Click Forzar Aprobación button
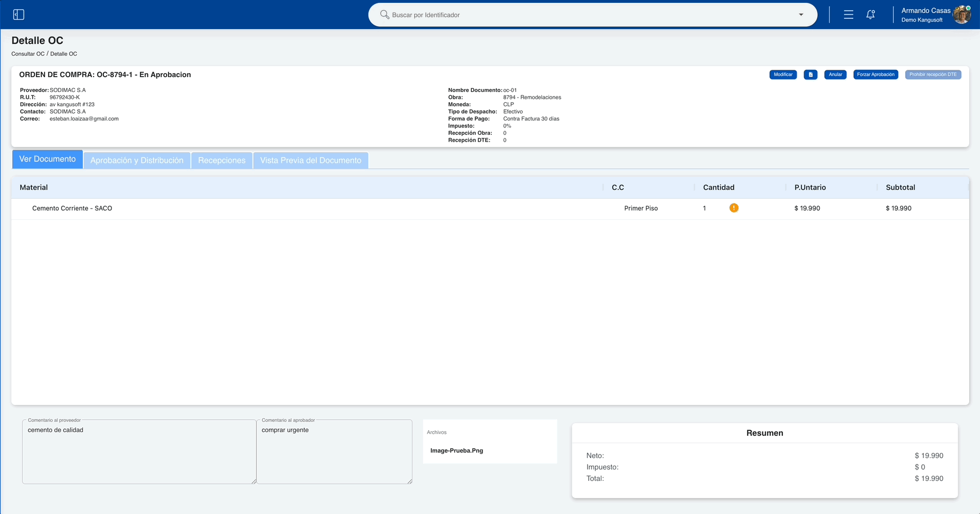This screenshot has width=980, height=514. click(x=875, y=75)
